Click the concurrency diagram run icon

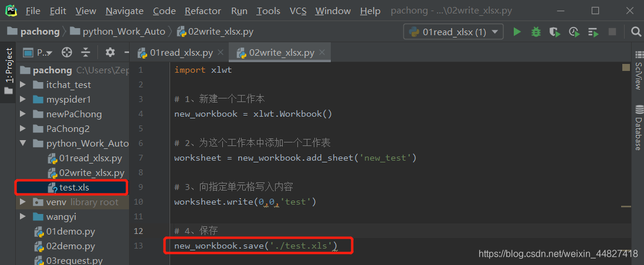tap(593, 32)
